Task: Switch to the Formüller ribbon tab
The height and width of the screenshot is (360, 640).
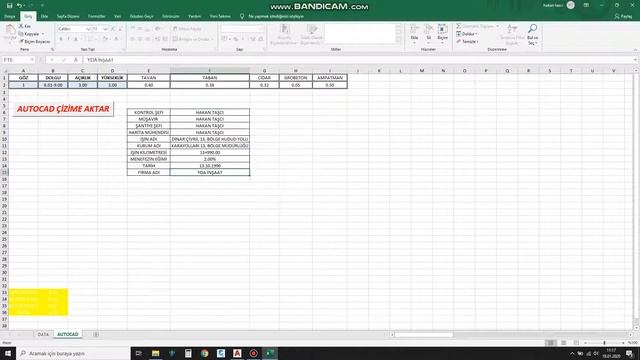Action: [97, 16]
